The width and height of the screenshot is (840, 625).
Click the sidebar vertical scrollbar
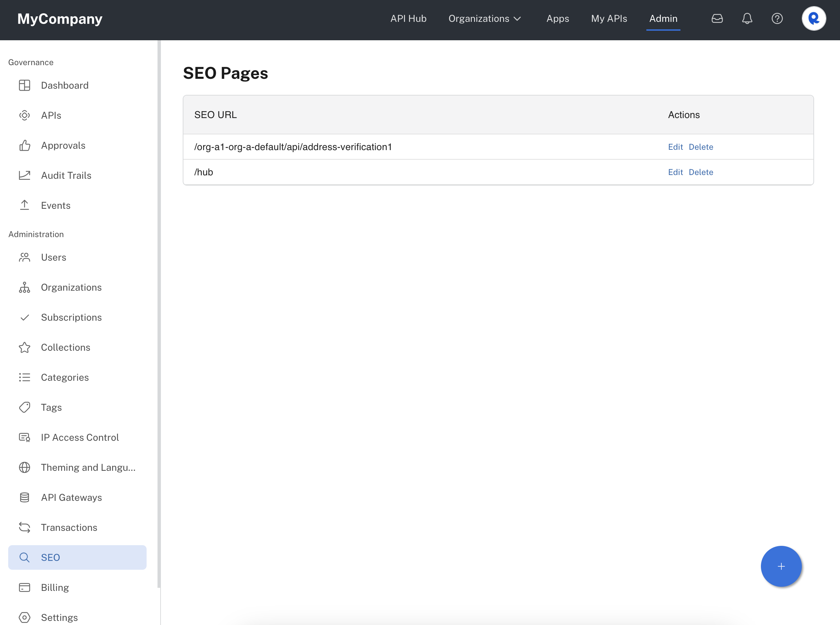(159, 314)
